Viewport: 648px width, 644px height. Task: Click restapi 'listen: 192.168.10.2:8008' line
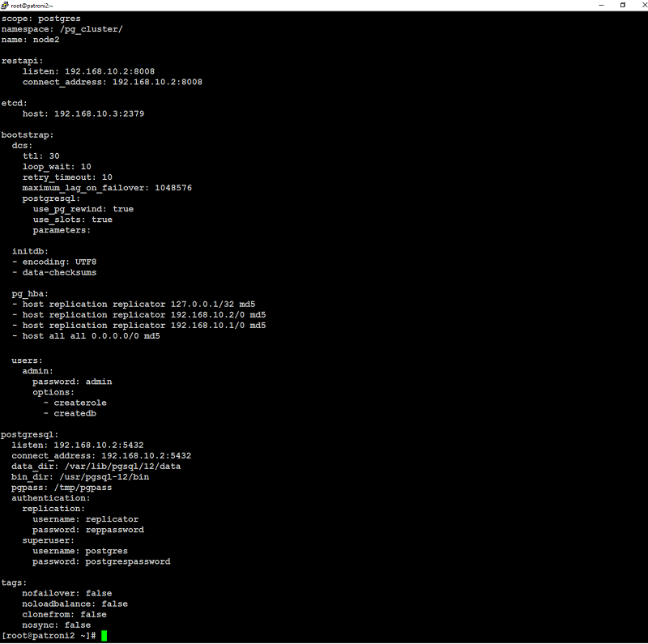tap(88, 71)
